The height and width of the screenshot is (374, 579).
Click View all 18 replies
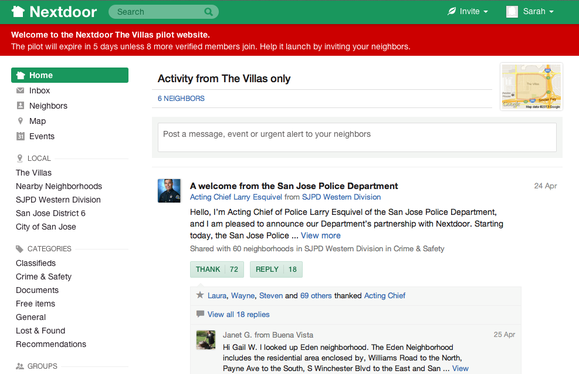tap(238, 315)
